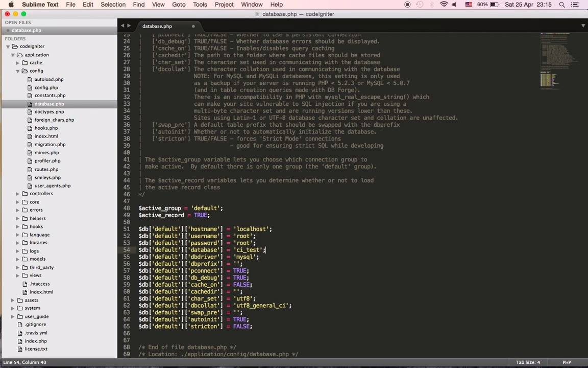Expand the libraries folder arrow
Image resolution: width=588 pixels, height=368 pixels.
18,243
